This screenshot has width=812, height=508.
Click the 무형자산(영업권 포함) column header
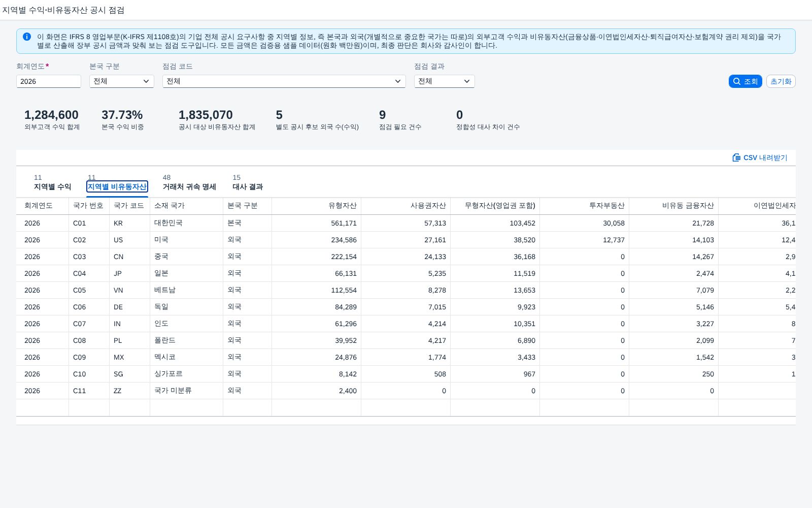495,206
